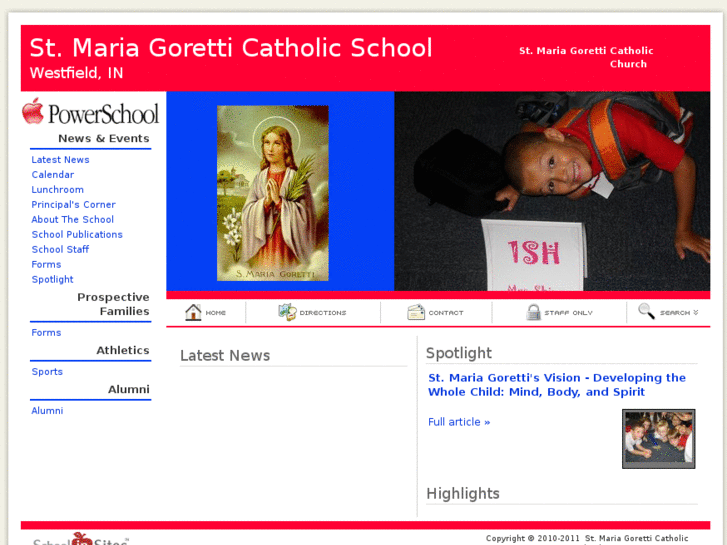Open the Directions map icon
727x545 pixels.
tap(287, 312)
